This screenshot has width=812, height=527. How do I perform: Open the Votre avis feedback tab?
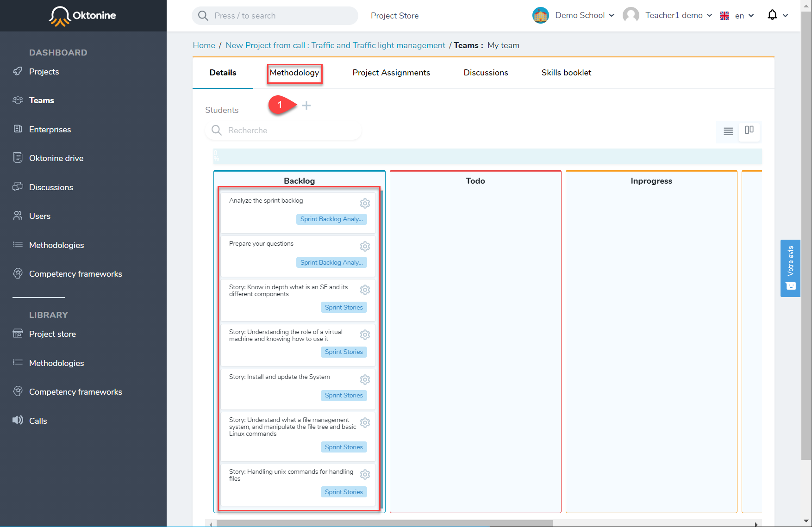pyautogui.click(x=790, y=268)
